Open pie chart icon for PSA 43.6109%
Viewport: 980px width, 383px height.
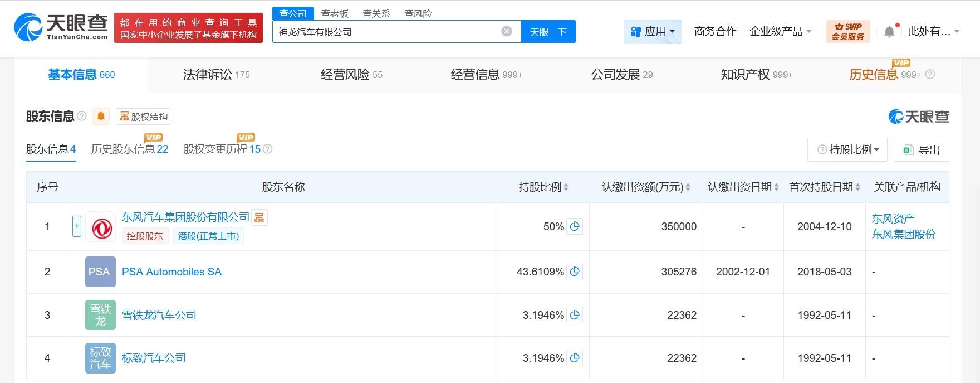coord(575,272)
